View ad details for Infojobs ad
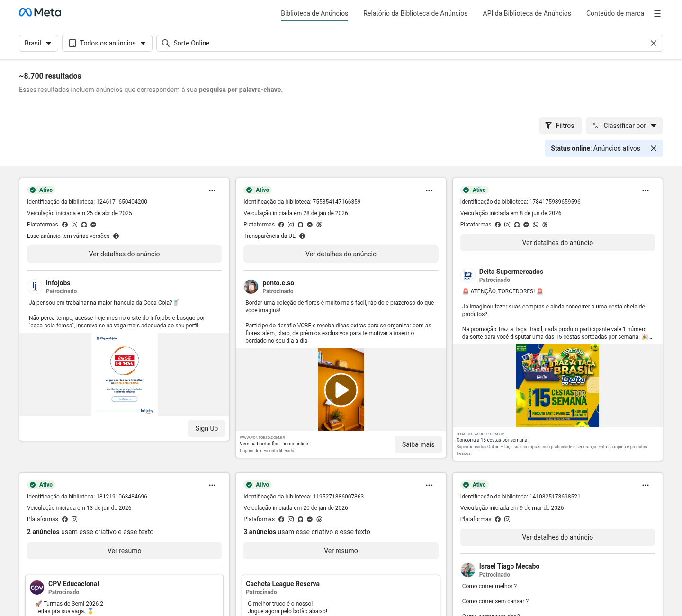 click(x=124, y=254)
